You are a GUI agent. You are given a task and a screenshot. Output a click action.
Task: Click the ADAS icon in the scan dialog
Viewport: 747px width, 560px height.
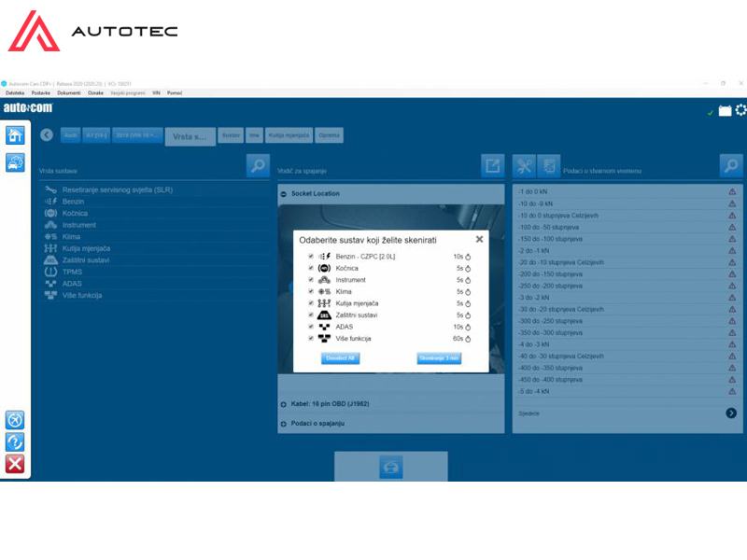tap(324, 327)
